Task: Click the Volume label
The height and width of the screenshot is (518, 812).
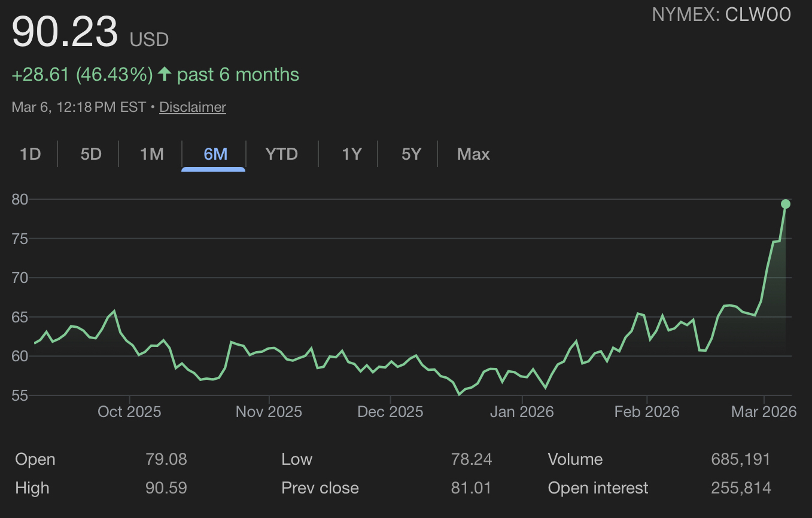Action: 575,459
